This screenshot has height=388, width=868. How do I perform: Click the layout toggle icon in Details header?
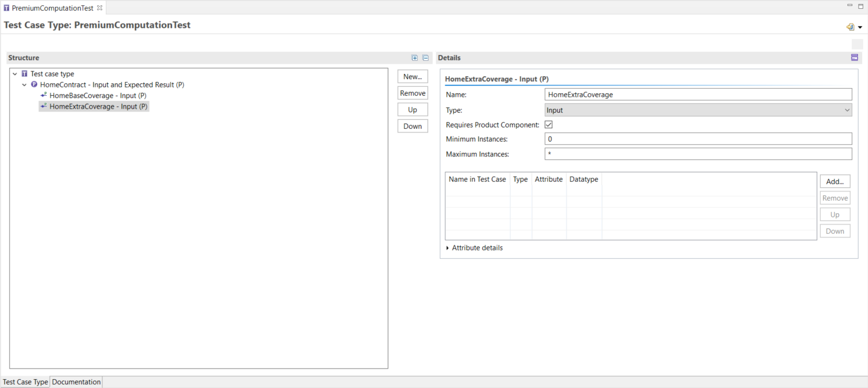click(x=854, y=57)
